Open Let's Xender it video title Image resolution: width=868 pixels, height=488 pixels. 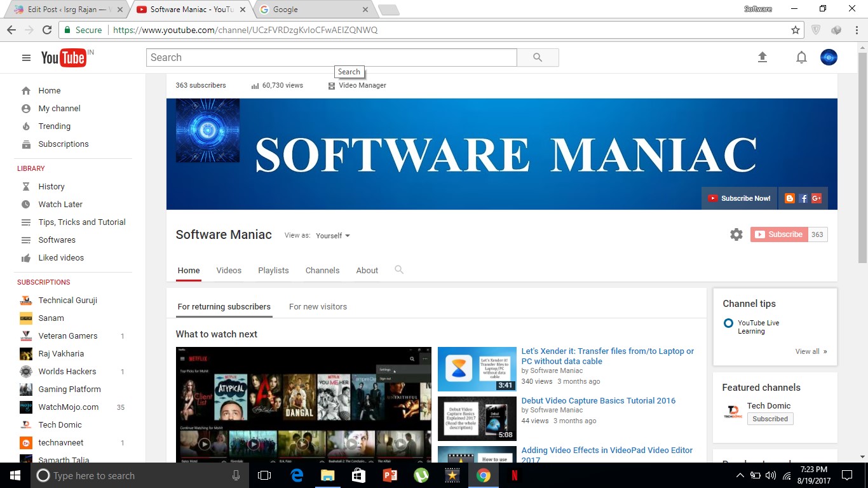click(x=607, y=356)
